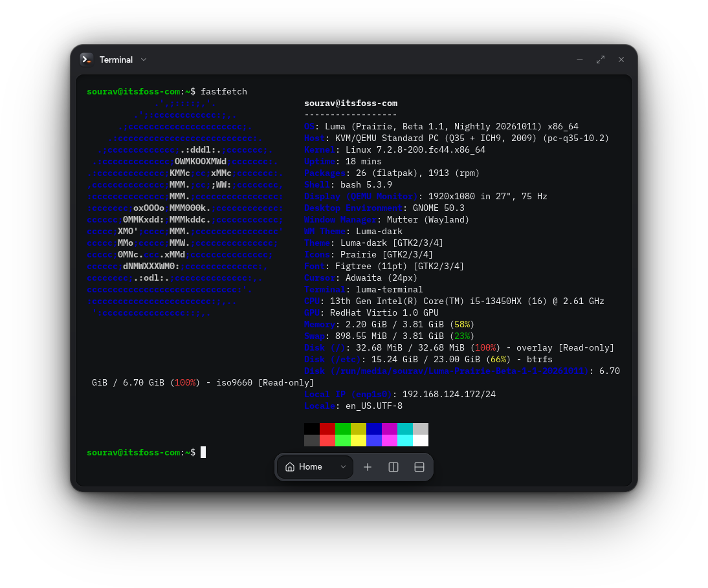The image size is (708, 588).
Task: Click '192.168.124.172/24' local IP value
Action: (449, 395)
